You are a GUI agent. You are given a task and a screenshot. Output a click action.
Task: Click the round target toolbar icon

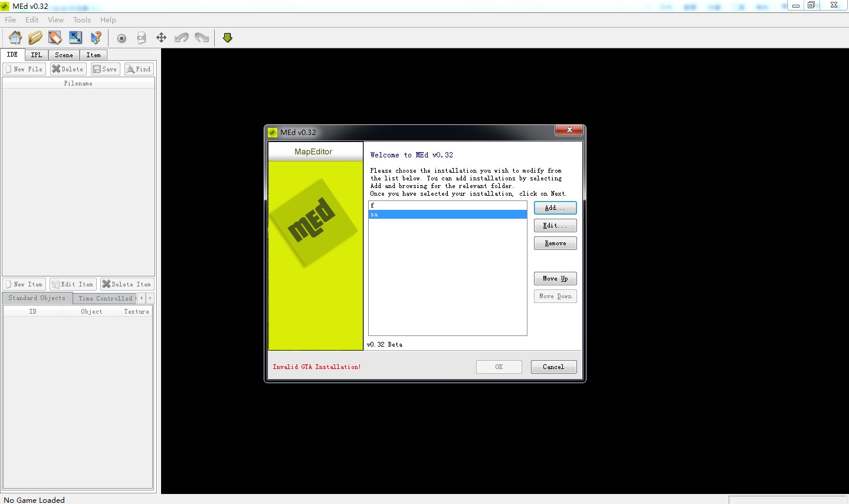click(x=122, y=38)
